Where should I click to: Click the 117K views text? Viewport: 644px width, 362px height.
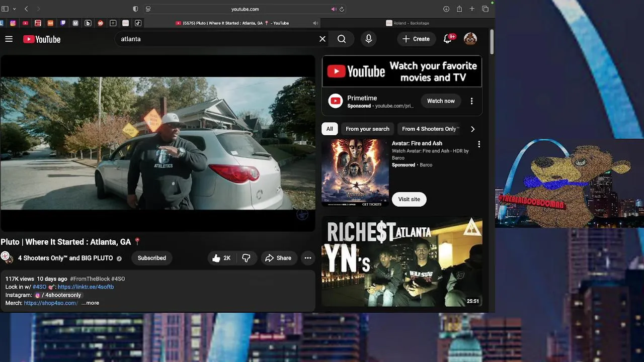pos(20,279)
